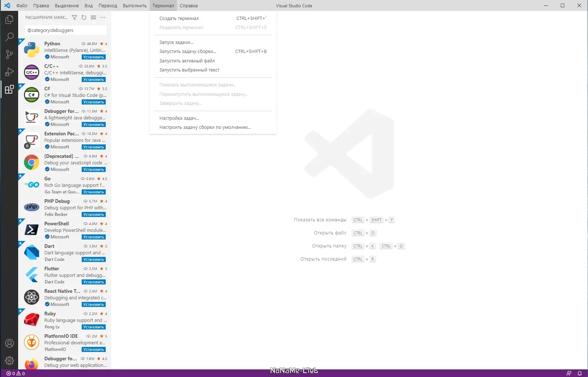This screenshot has width=588, height=377.
Task: Click the Flutter extension icon
Action: (32, 275)
